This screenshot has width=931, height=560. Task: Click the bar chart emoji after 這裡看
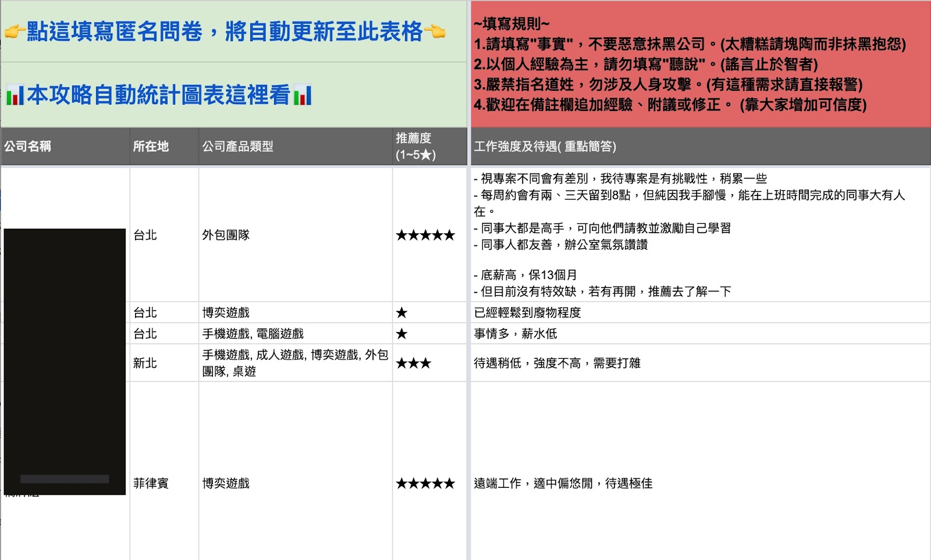(x=303, y=95)
